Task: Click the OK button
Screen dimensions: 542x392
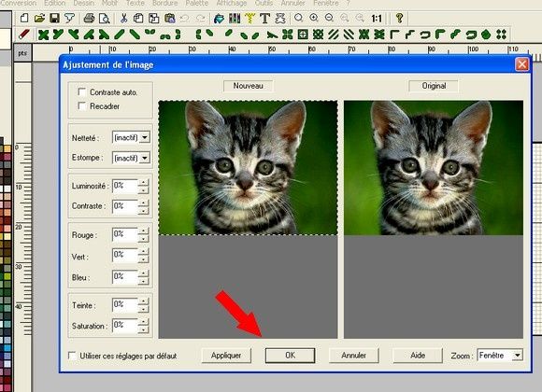Action: coord(290,356)
